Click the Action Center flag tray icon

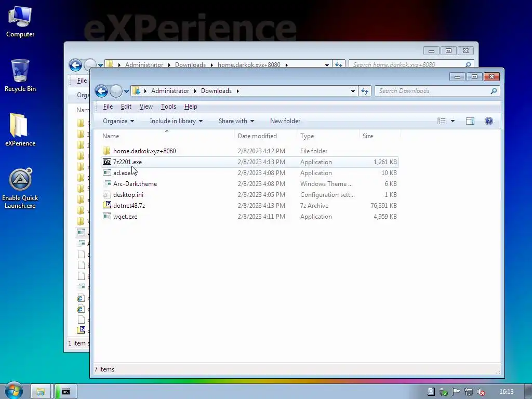(456, 392)
